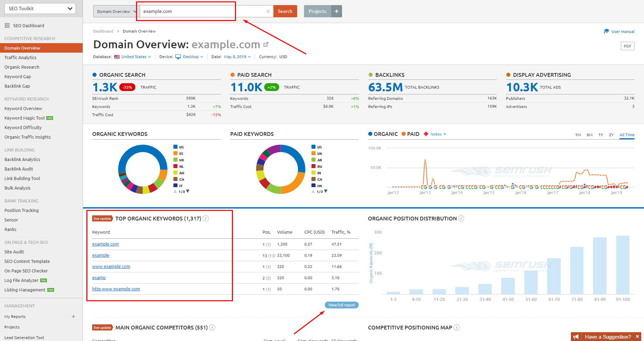644x341 pixels.
Task: Click the info icon beside Top Organic Keywords
Action: point(206,218)
